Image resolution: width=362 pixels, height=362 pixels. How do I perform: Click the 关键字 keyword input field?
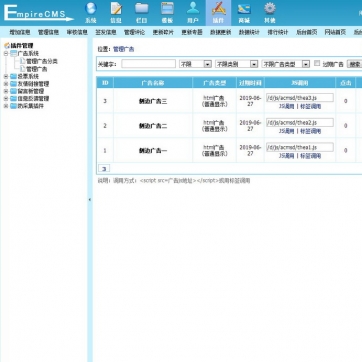pos(148,64)
